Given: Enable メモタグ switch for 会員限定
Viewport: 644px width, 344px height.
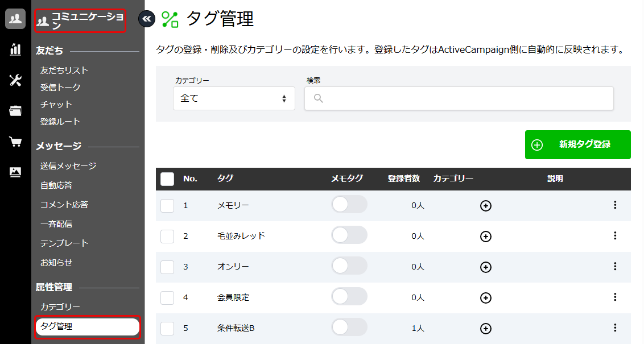Looking at the screenshot, I should click(x=349, y=297).
